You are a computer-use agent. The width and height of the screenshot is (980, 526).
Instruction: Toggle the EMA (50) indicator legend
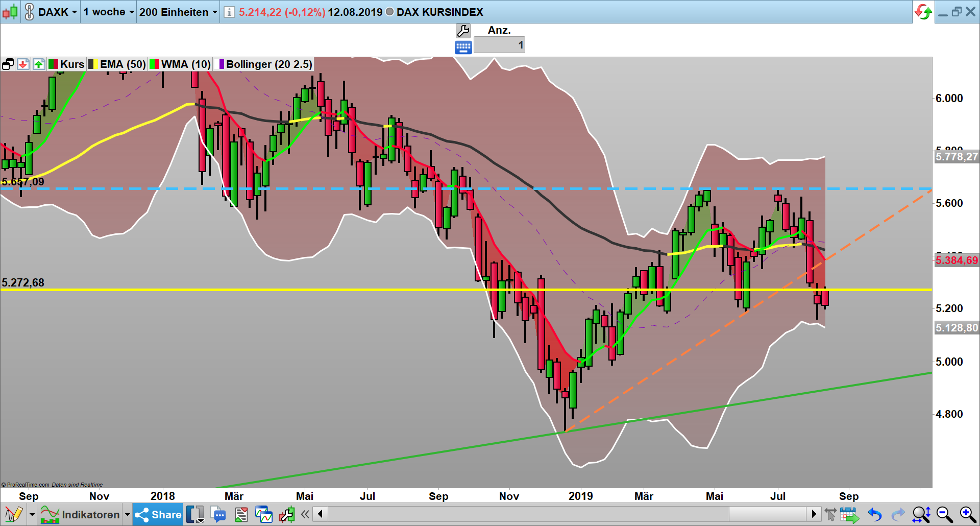[117, 64]
